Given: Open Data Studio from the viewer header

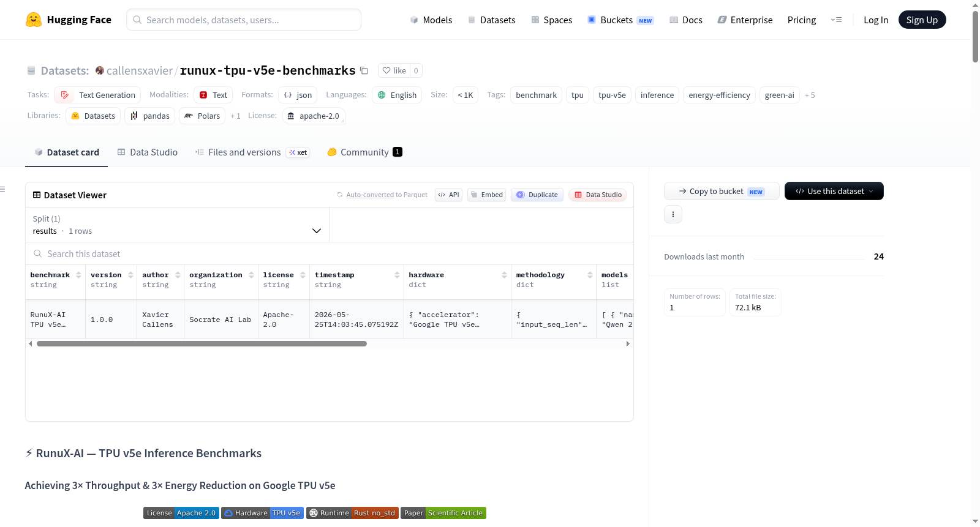Looking at the screenshot, I should coord(598,195).
